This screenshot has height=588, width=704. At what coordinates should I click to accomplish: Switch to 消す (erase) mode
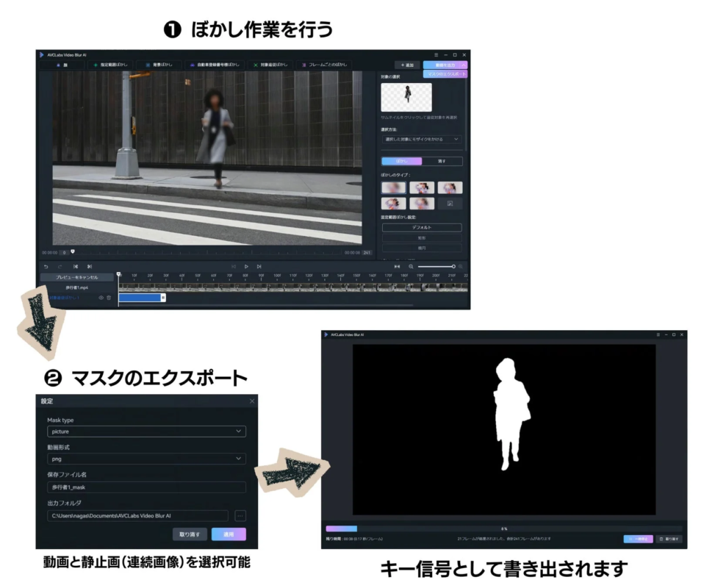pyautogui.click(x=442, y=161)
